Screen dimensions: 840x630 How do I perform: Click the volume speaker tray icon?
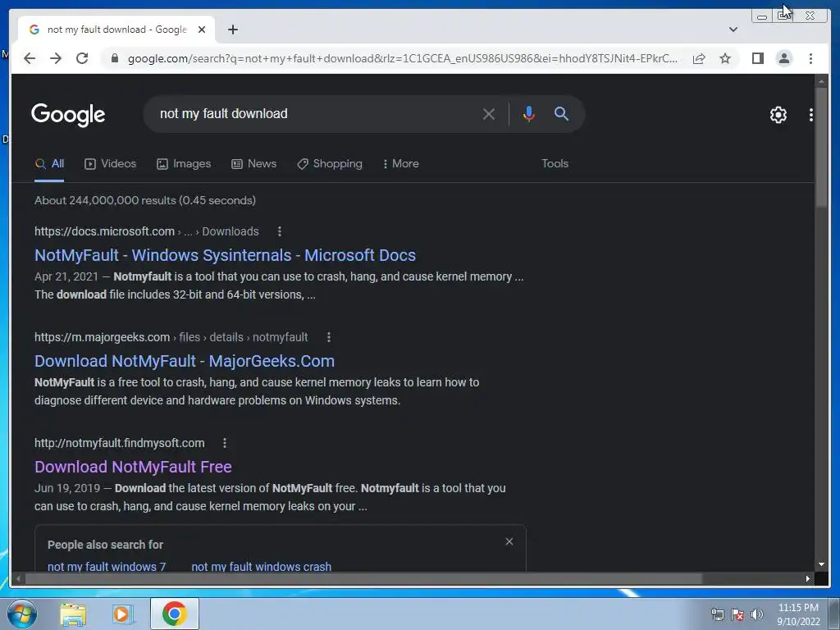click(x=756, y=614)
